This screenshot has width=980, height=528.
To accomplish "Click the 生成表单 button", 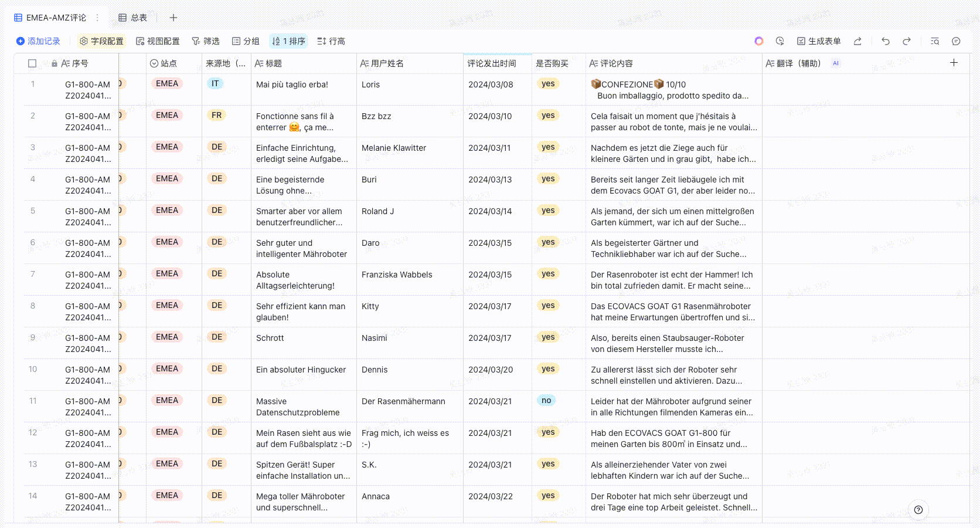I will click(x=819, y=41).
